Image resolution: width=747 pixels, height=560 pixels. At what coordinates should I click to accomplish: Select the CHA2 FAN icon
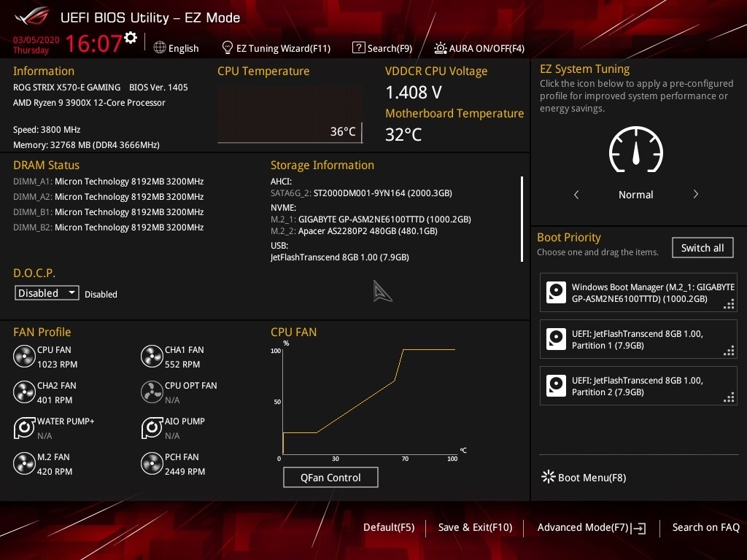click(24, 392)
